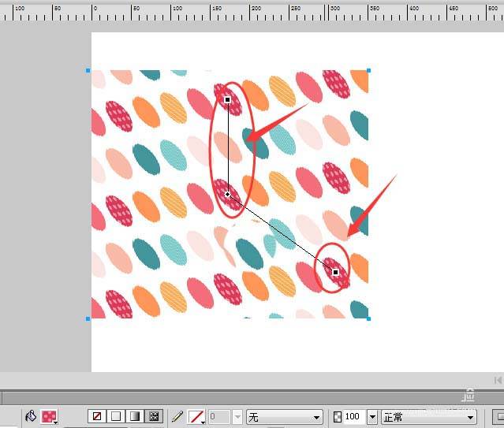Open the blend mode dropdown 正常

[429, 416]
